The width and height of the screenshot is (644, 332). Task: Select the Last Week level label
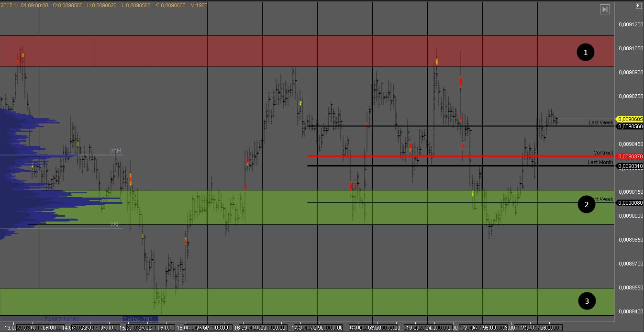(600, 123)
